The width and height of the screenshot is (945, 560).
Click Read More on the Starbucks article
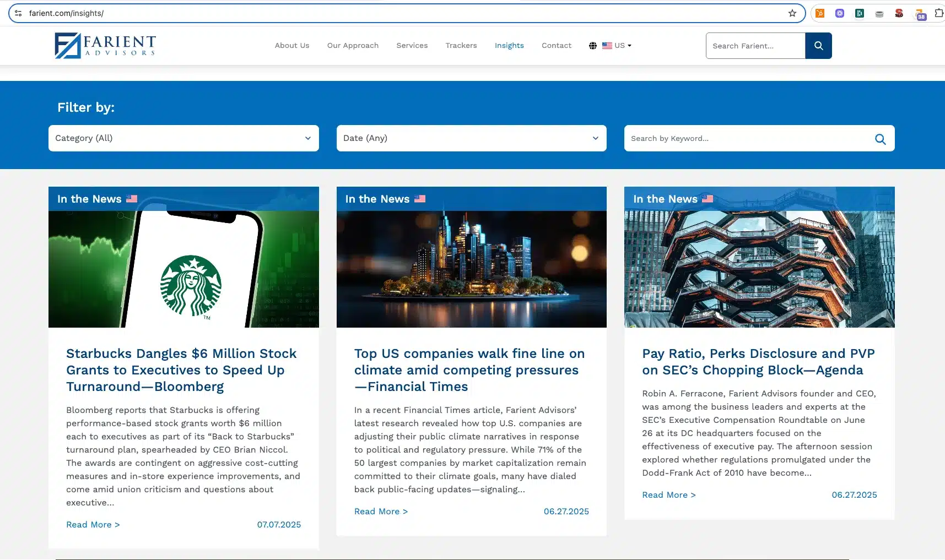(93, 525)
